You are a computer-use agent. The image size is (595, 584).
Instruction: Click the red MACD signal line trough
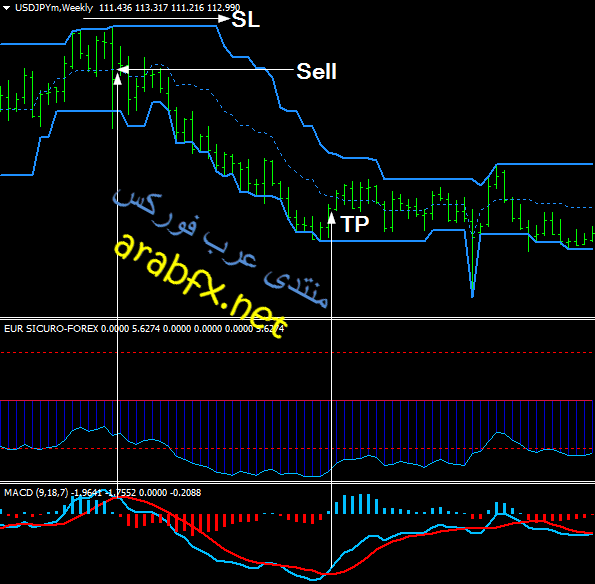coord(330,573)
